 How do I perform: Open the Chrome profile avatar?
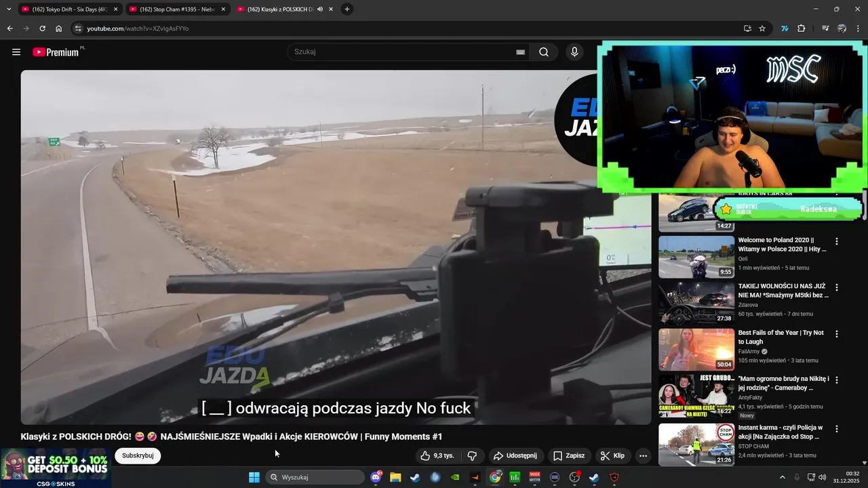coord(842,28)
